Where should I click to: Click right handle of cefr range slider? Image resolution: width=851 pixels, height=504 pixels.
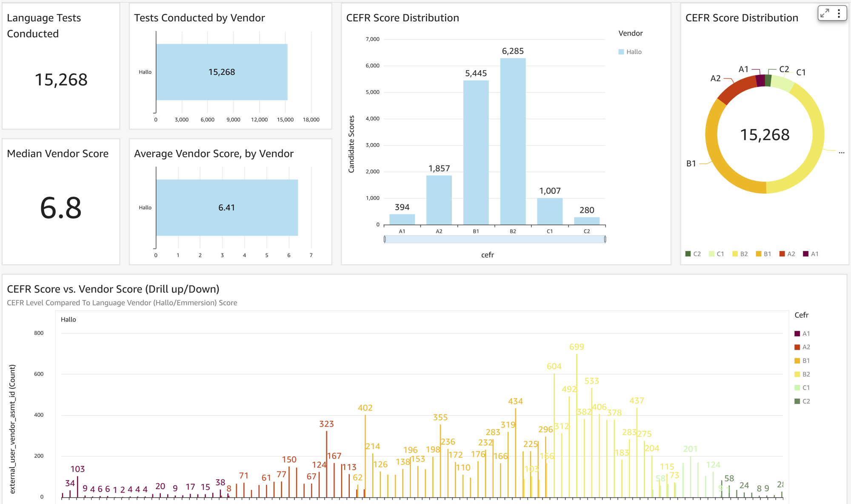coord(605,239)
